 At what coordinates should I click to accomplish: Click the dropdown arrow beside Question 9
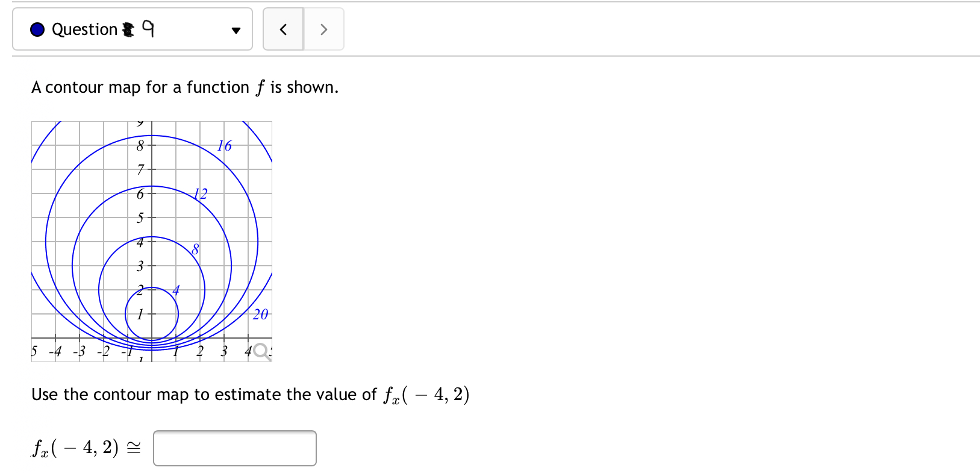[x=236, y=29]
